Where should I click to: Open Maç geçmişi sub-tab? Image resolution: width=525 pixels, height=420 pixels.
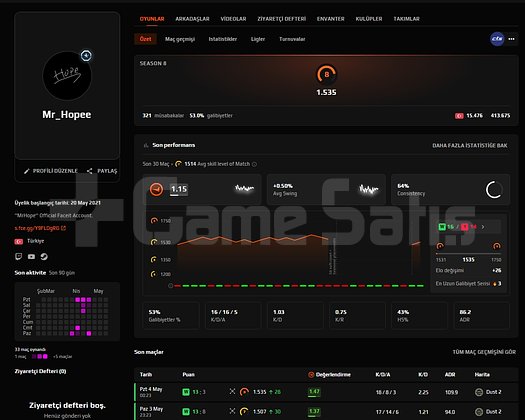pyautogui.click(x=180, y=39)
